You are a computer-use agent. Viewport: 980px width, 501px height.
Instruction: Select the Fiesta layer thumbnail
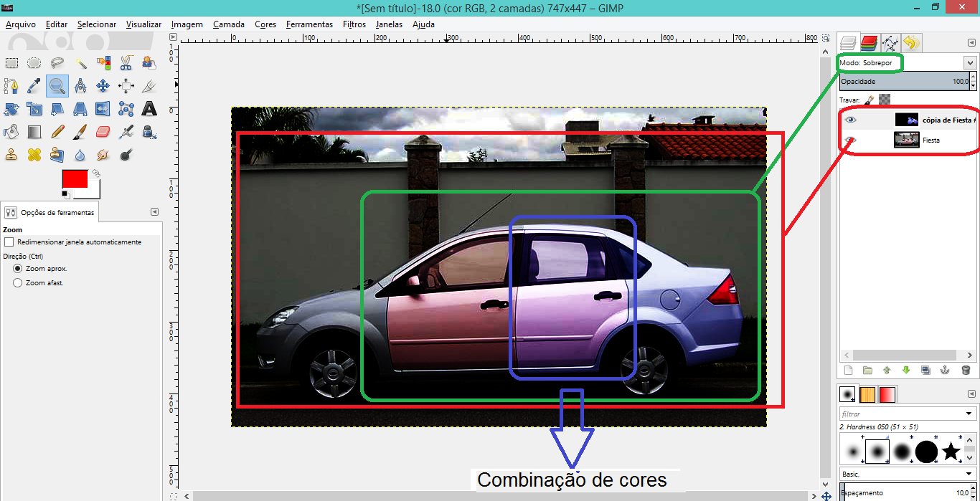906,140
